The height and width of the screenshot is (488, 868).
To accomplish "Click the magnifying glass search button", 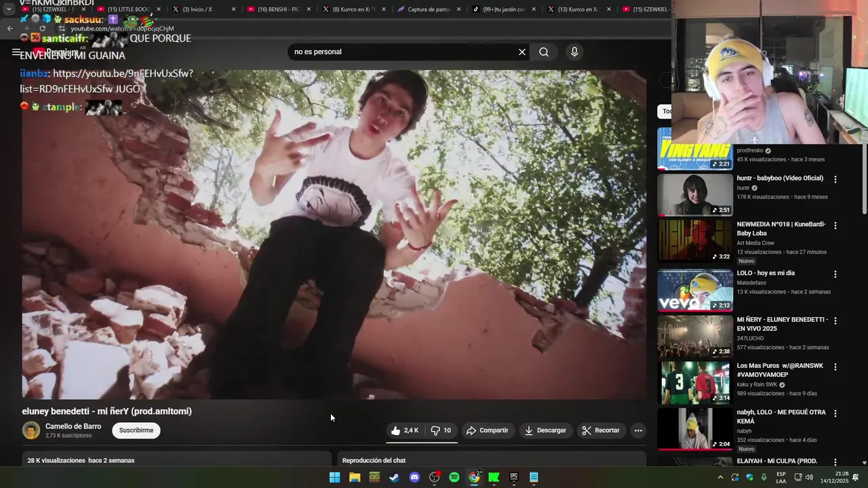I will coord(544,52).
